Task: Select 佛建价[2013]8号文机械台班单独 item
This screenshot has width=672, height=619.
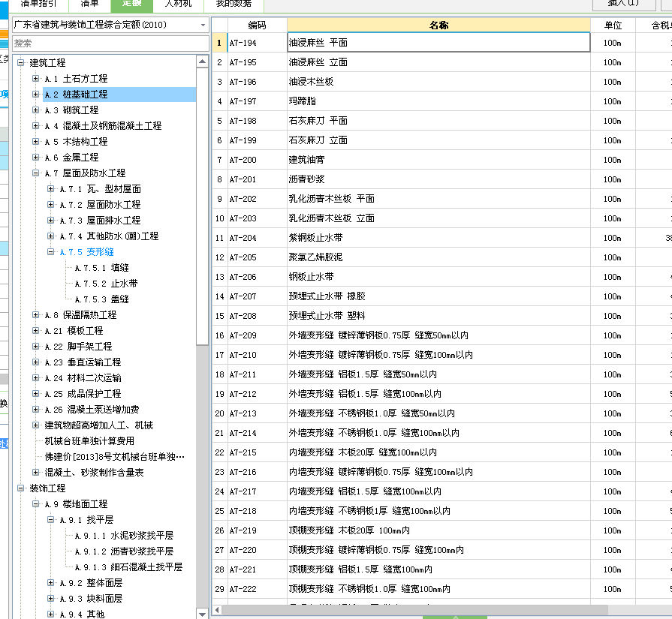Action: 114,457
